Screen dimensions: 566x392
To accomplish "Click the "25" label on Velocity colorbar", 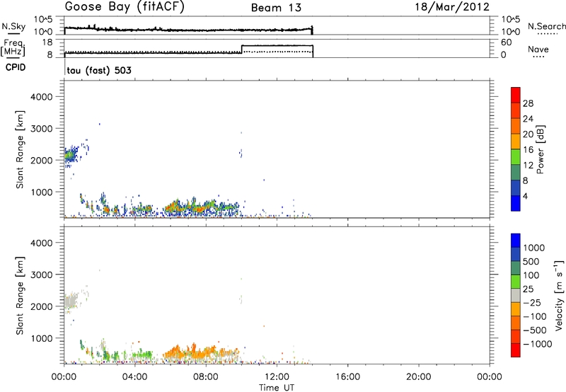I will pyautogui.click(x=528, y=289).
